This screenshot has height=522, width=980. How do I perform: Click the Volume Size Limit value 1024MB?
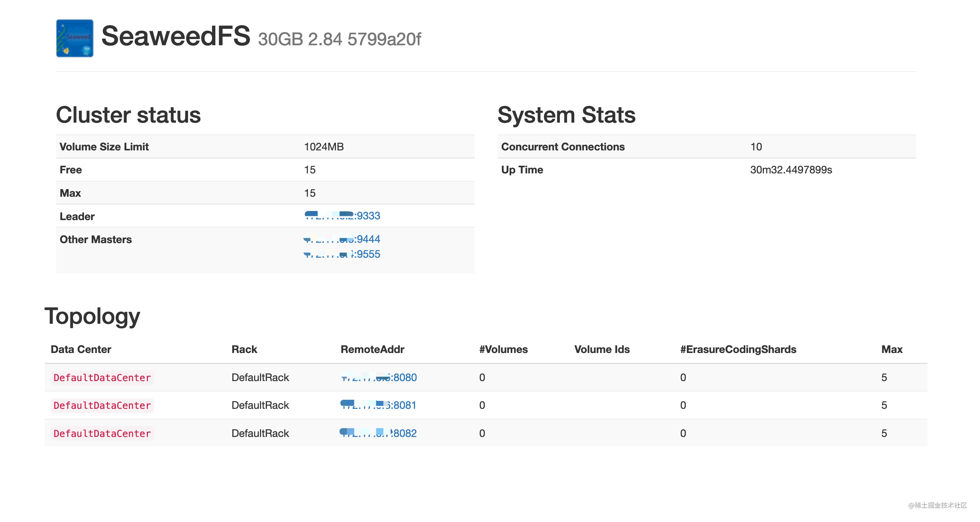click(324, 147)
